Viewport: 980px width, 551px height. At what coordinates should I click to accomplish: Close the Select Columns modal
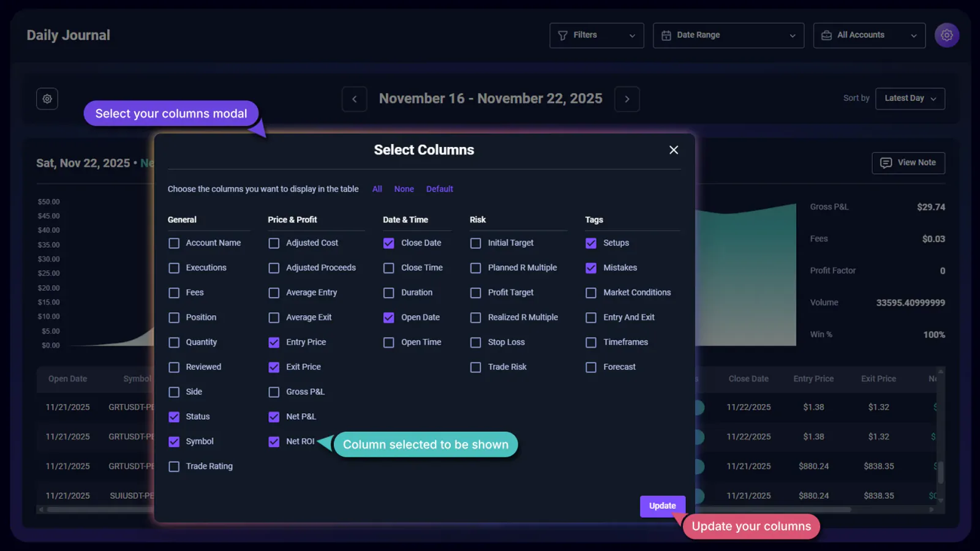coord(673,149)
